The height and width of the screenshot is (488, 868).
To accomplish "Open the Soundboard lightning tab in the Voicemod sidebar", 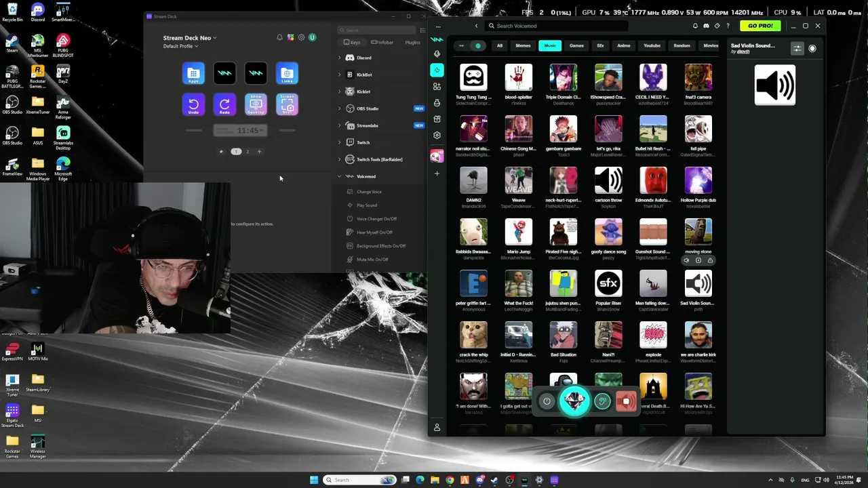I will click(437, 70).
